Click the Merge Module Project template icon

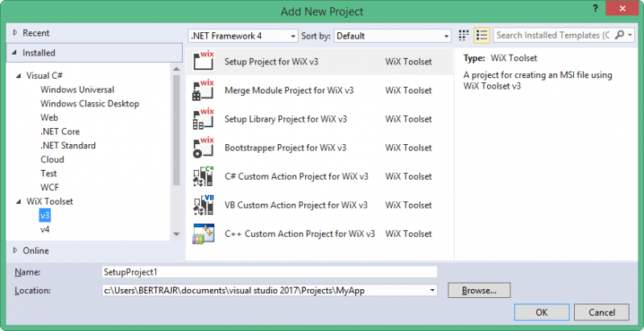pos(203,90)
